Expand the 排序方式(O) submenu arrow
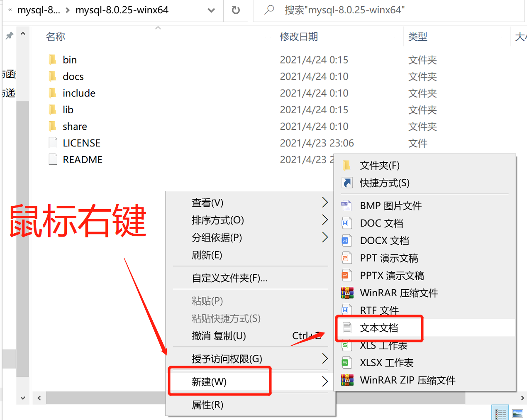 (x=325, y=220)
